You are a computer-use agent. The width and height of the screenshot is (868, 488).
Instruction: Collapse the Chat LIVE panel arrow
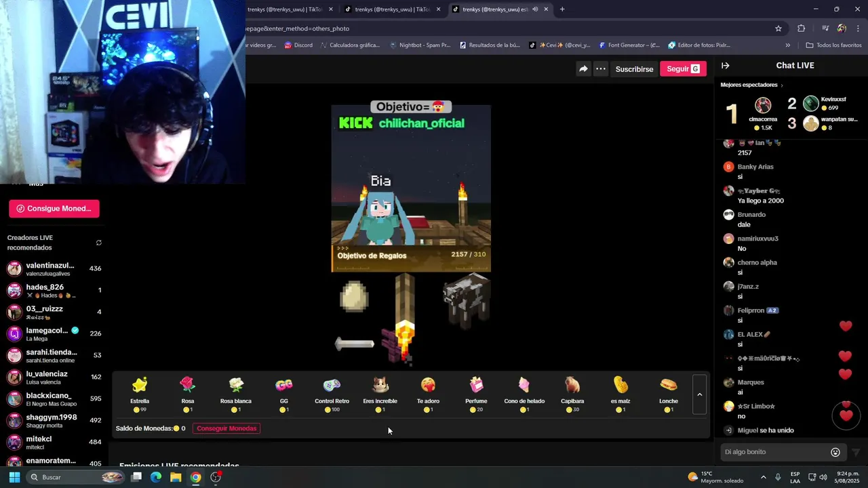point(725,66)
